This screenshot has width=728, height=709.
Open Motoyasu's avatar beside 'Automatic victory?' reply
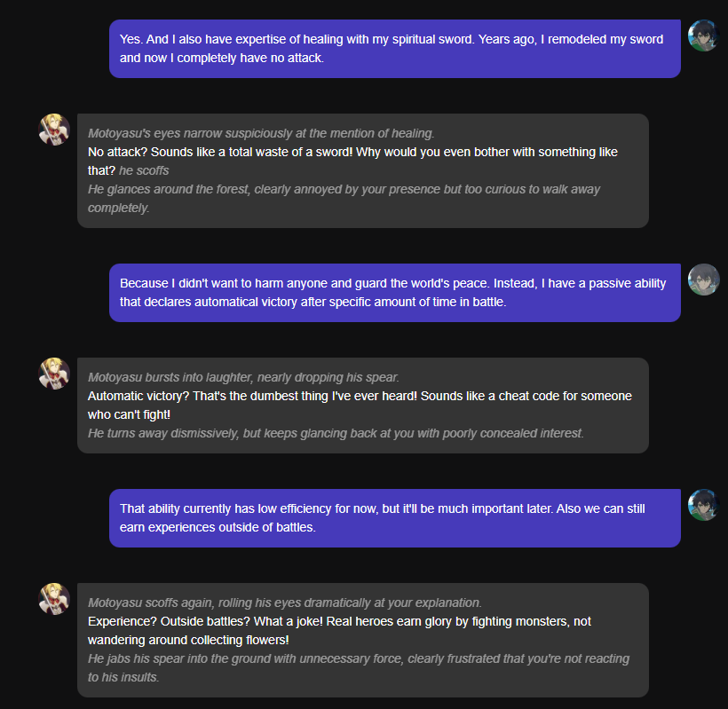click(54, 374)
